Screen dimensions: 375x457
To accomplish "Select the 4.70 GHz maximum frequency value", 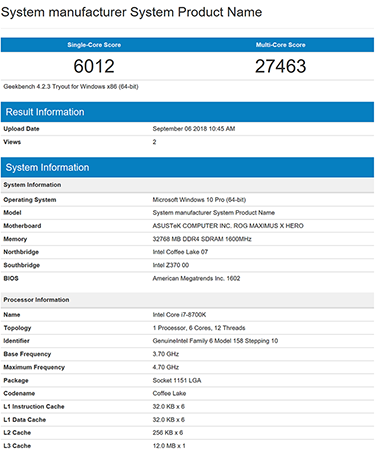I will pyautogui.click(x=166, y=367).
